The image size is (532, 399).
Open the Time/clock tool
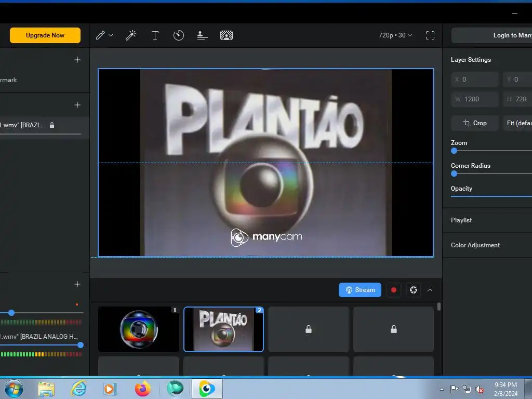179,35
